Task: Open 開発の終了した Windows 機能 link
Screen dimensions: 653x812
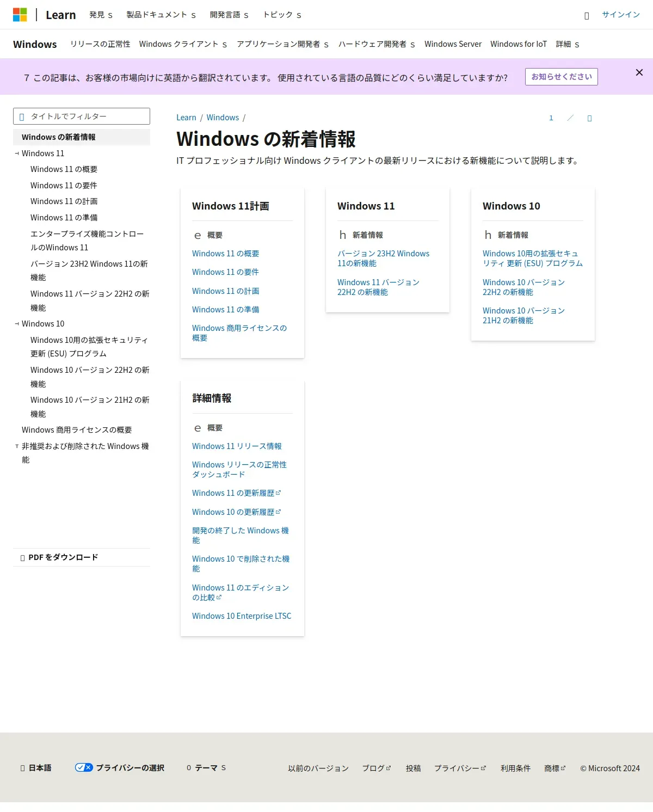Action: (x=241, y=536)
